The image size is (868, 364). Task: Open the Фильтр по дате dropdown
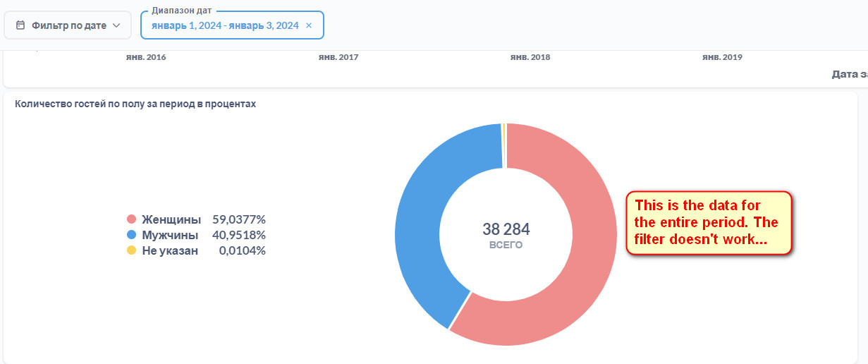pos(68,25)
